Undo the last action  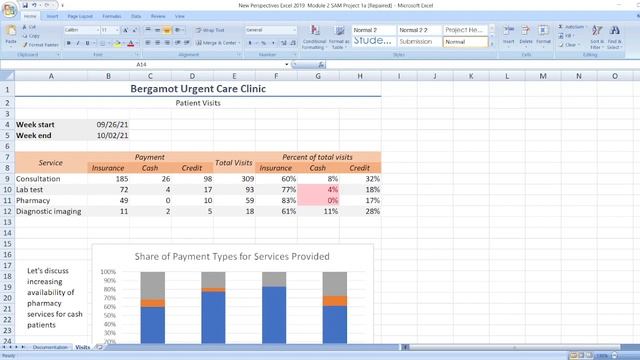[34, 5]
